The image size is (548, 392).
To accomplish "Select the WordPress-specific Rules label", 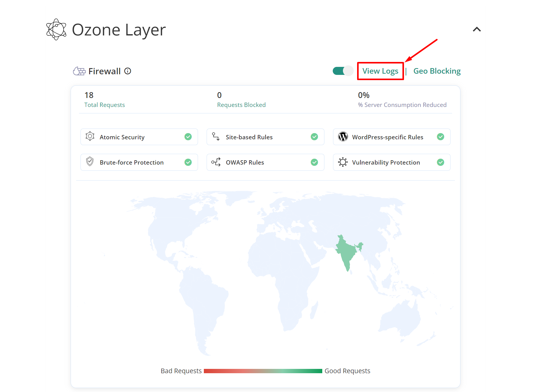I will tap(388, 137).
